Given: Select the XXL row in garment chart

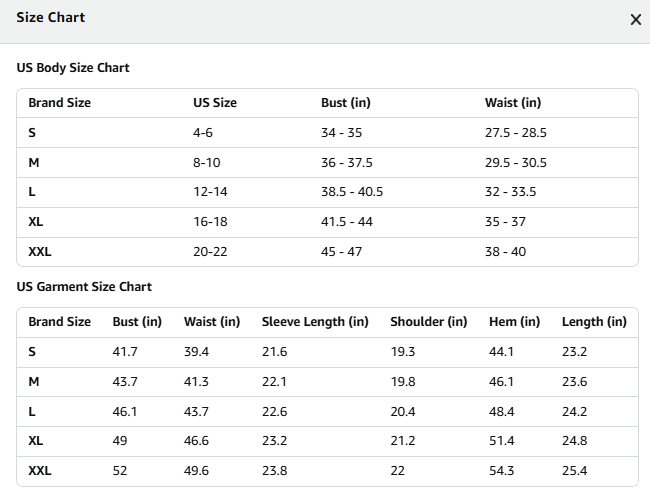Looking at the screenshot, I should (327, 471).
